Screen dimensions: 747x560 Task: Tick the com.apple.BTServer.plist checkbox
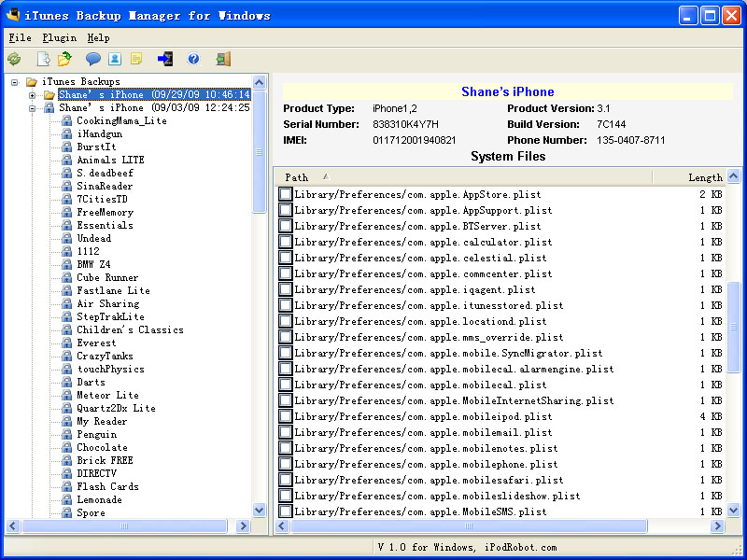pyautogui.click(x=286, y=226)
